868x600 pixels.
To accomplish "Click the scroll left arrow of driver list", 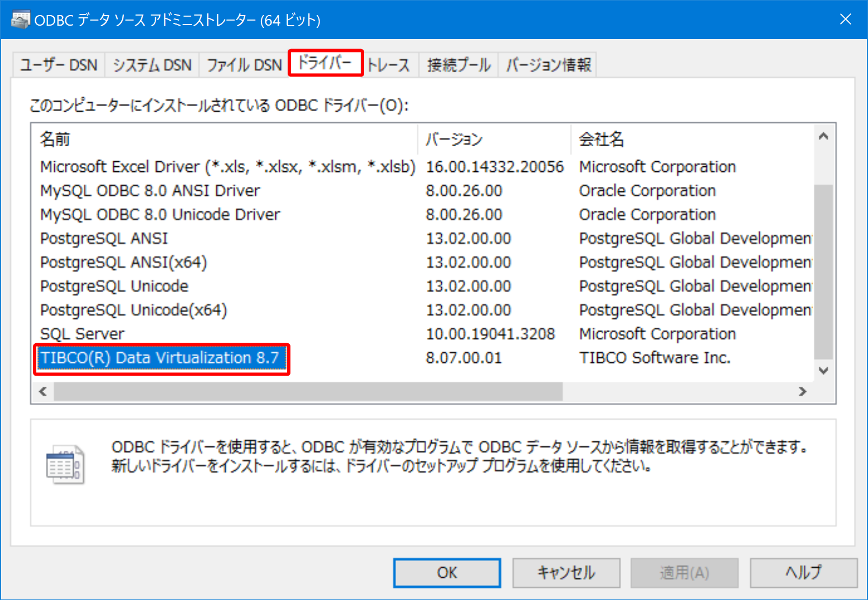I will click(x=43, y=392).
